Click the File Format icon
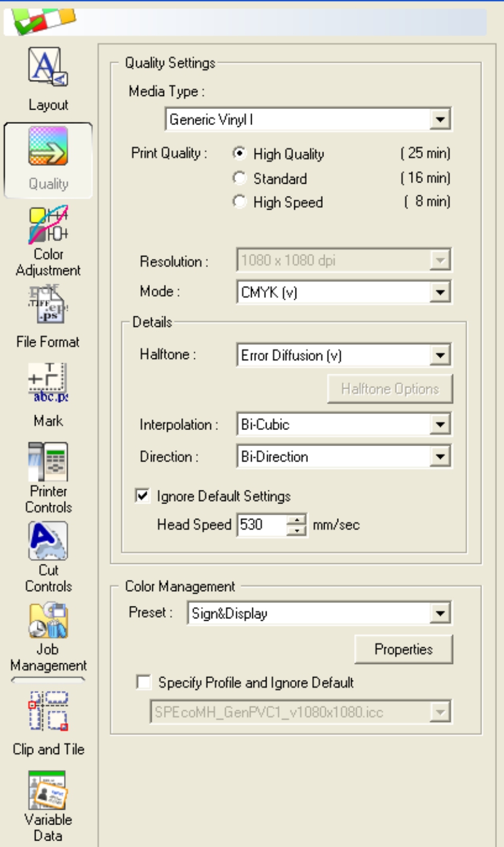 point(48,305)
